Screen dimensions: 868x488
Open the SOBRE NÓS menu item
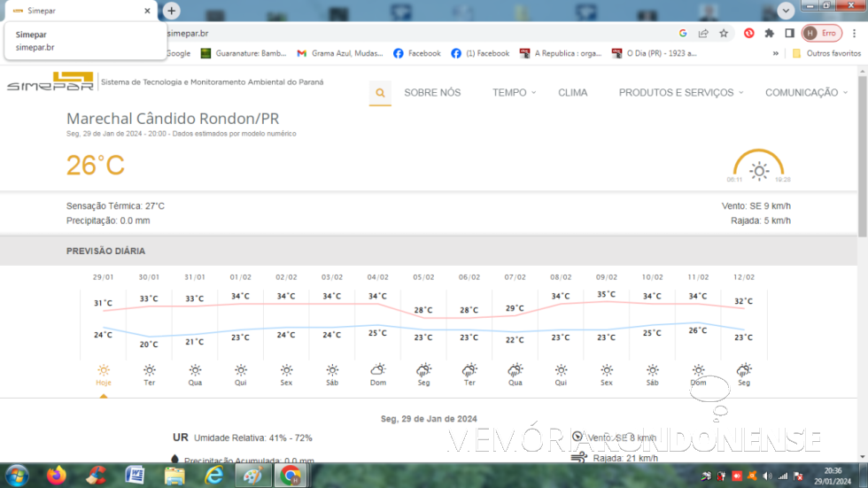tap(432, 93)
